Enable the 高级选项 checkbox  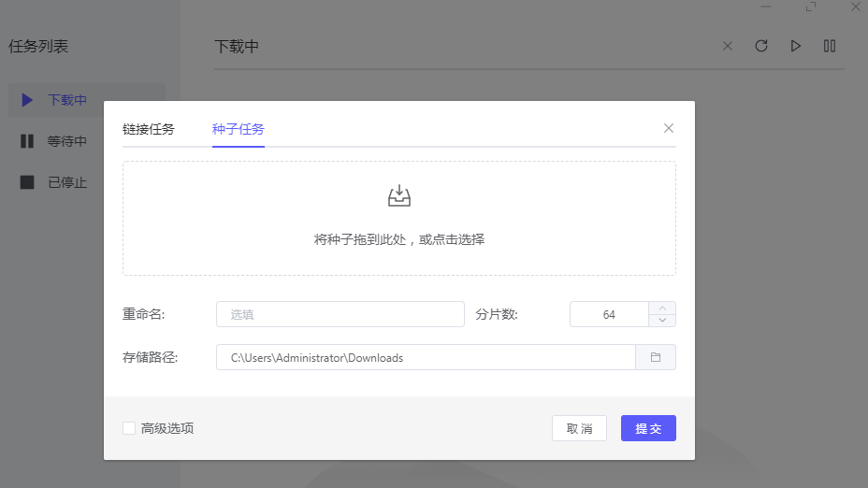(x=129, y=428)
